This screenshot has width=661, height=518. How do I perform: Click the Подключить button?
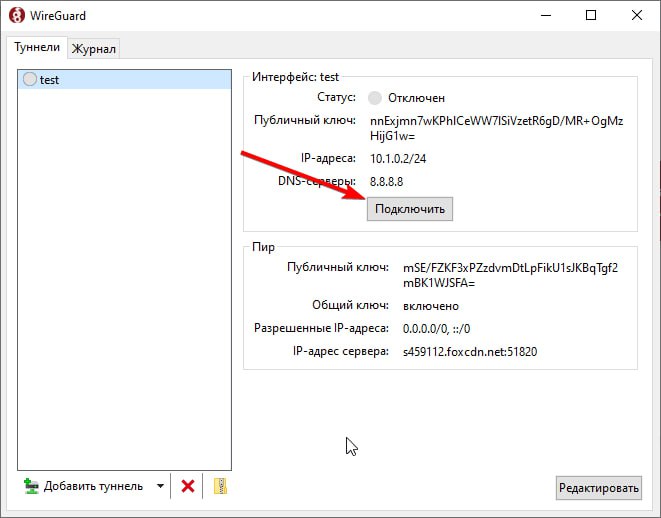pyautogui.click(x=410, y=209)
